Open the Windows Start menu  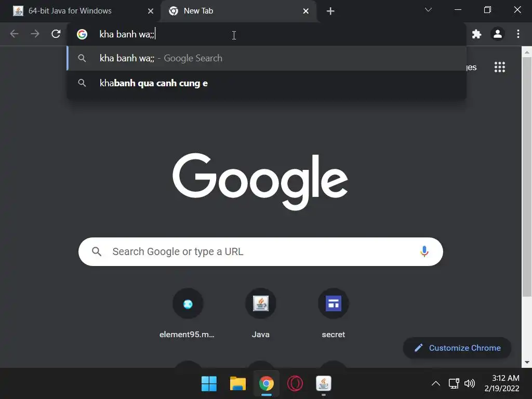[x=209, y=384]
